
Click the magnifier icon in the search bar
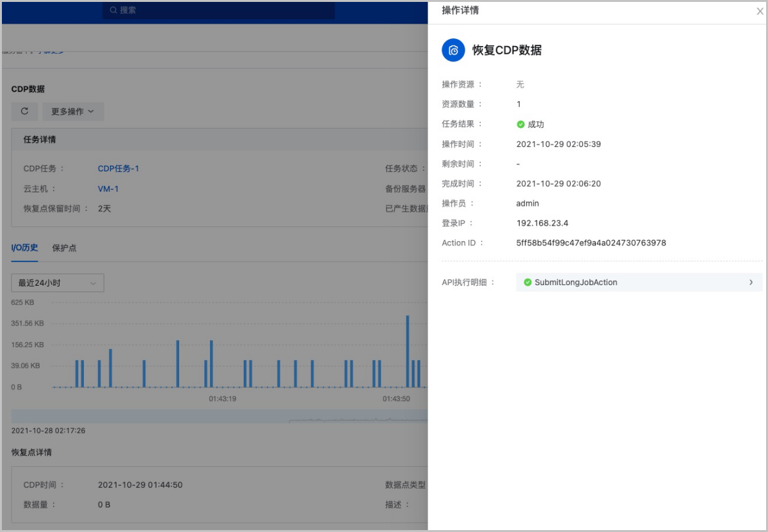point(113,10)
